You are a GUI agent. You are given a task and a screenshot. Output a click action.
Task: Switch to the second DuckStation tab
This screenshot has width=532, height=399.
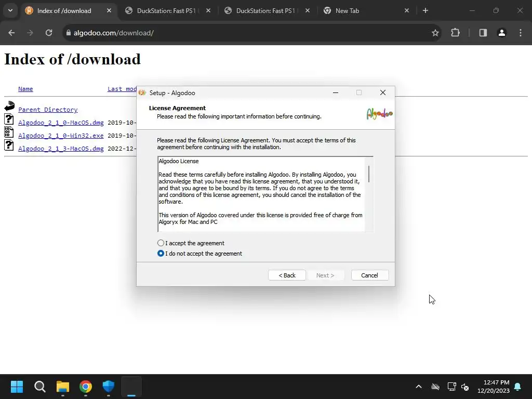tap(265, 11)
